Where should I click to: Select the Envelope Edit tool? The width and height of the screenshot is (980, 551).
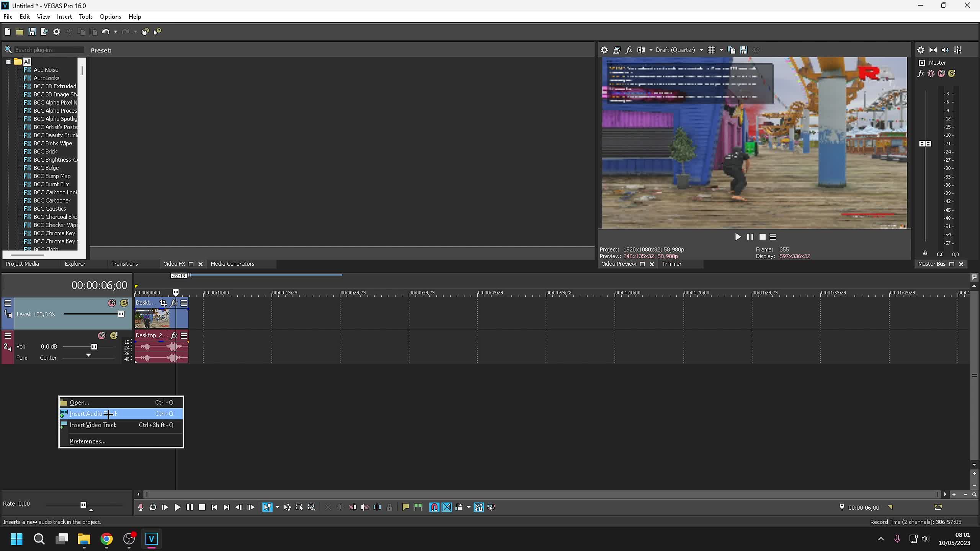coord(287,507)
